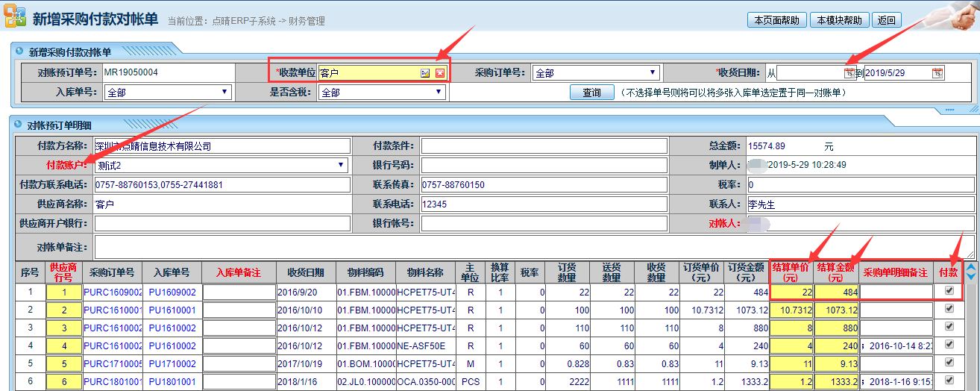Viewport: 980px width, 391px height.
Task: Click the up arrow icon beside 付款 column
Action: [970, 266]
